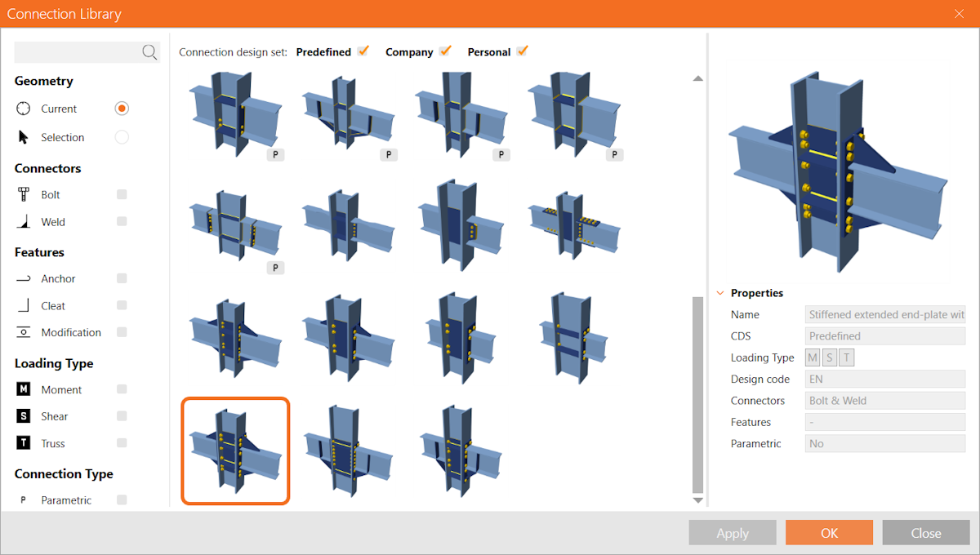980x555 pixels.
Task: Click the Parametric P type icon
Action: [23, 500]
